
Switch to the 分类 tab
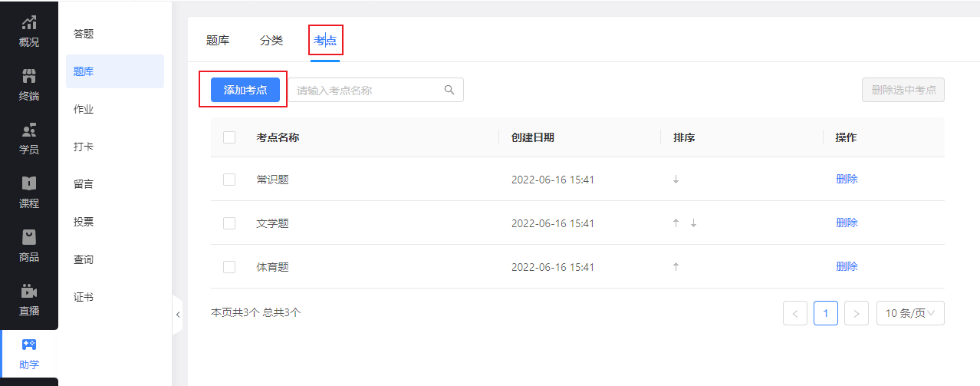click(271, 41)
